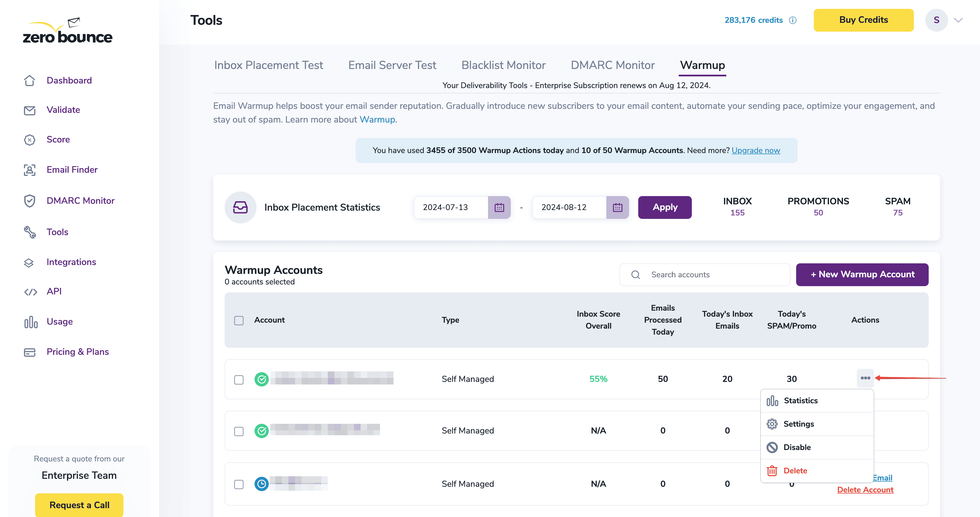Screen dimensions: 980x517
Task: Expand the user profile dropdown chevron
Action: [958, 20]
